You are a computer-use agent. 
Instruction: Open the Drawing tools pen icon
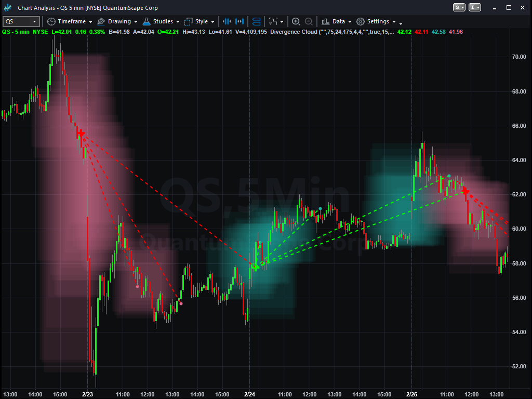pos(100,21)
